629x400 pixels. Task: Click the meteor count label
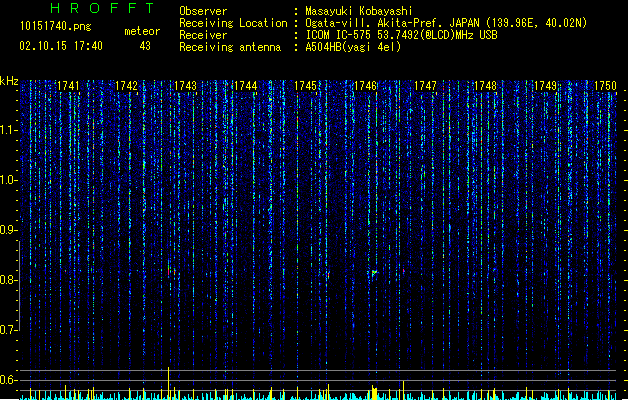[142, 31]
